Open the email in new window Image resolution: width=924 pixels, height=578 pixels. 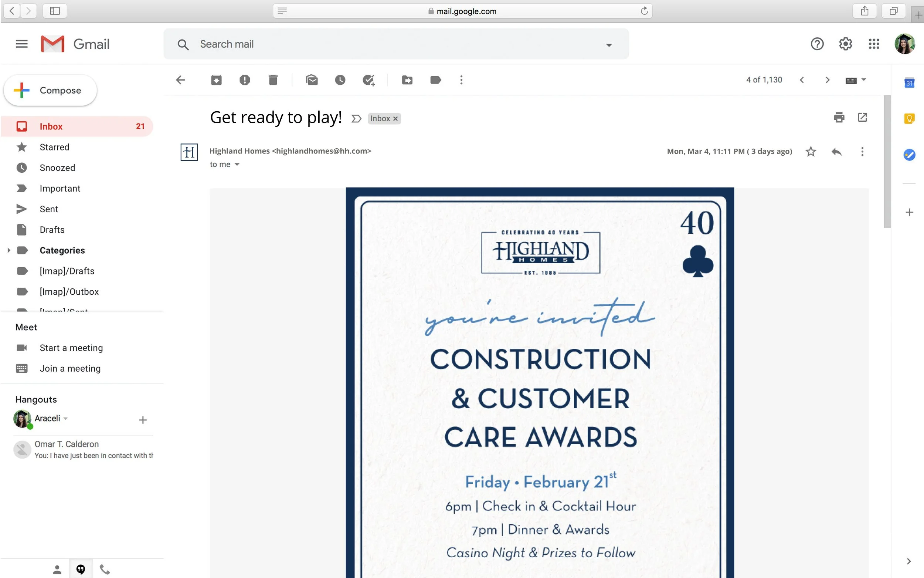point(862,117)
